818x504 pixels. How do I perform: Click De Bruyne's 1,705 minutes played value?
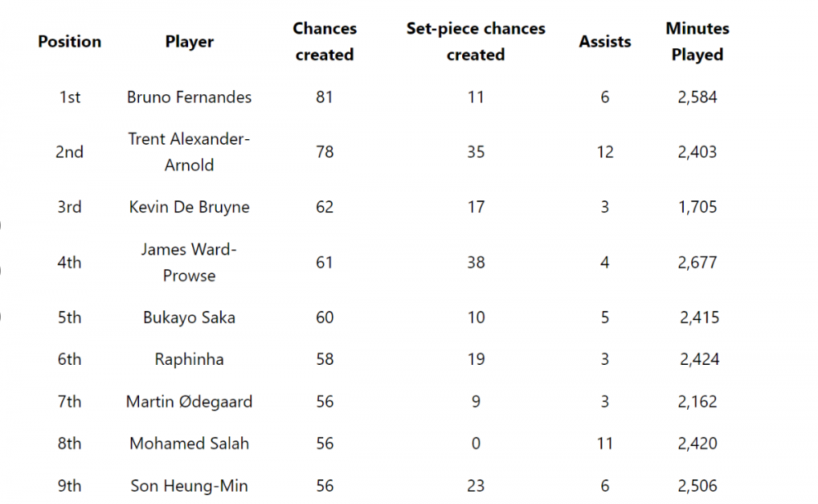tap(697, 207)
